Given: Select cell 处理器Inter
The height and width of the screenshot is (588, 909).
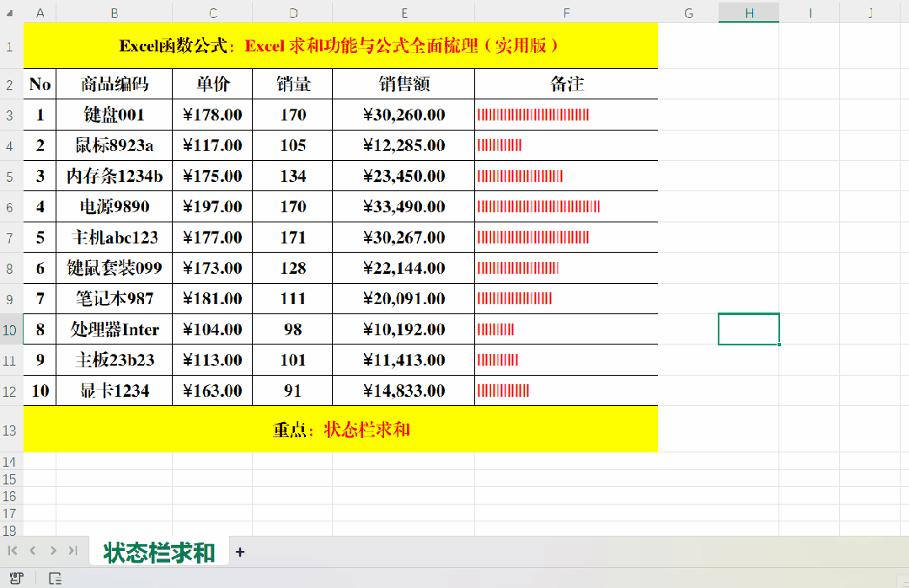Looking at the screenshot, I should (x=115, y=329).
